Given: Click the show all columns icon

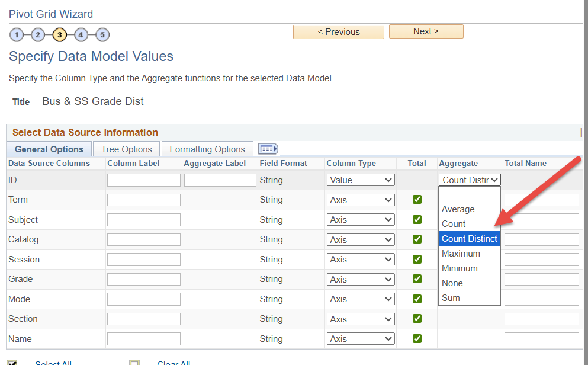Looking at the screenshot, I should pos(268,149).
